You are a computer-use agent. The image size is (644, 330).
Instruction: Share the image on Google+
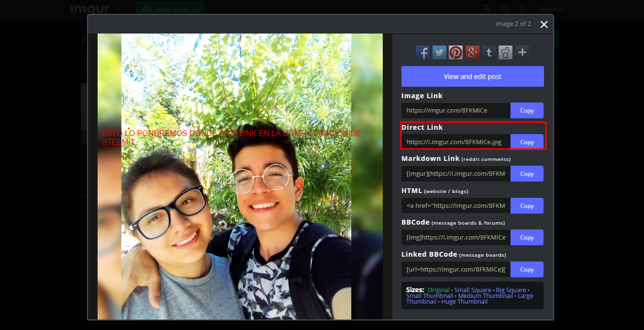click(x=472, y=52)
